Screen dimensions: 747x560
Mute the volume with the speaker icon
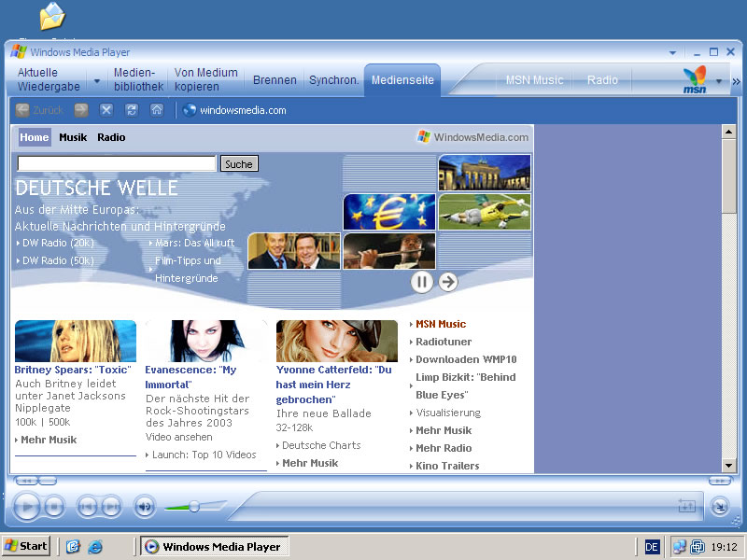pos(144,507)
